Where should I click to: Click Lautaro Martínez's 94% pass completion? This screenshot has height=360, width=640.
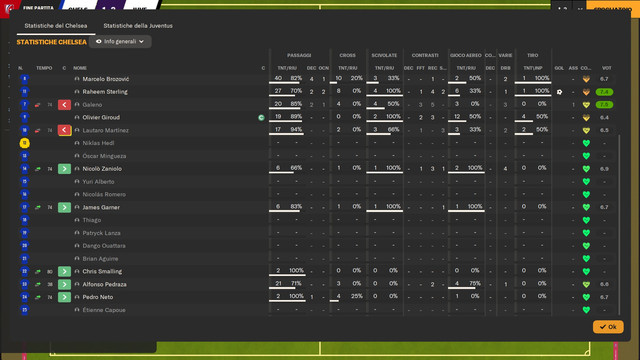(296, 130)
